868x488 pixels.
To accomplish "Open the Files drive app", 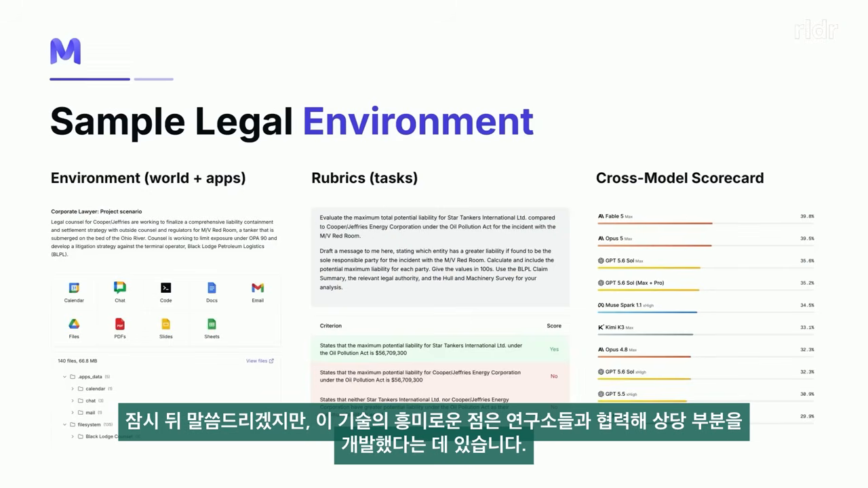I will point(74,324).
